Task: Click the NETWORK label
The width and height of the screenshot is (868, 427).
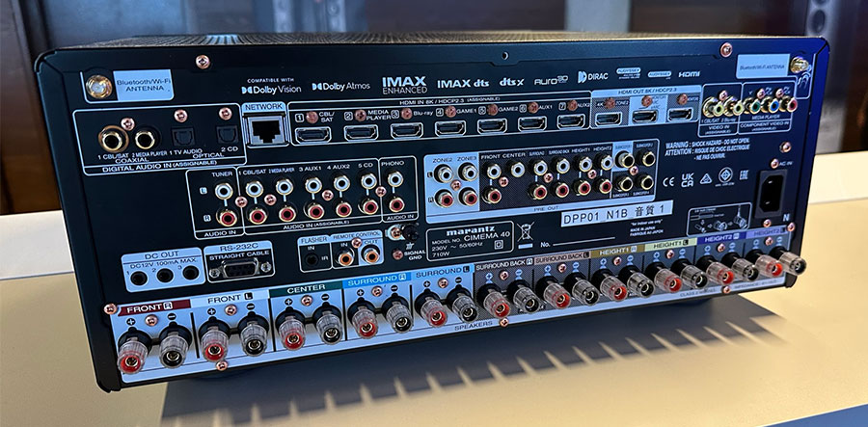Action: pos(264,107)
